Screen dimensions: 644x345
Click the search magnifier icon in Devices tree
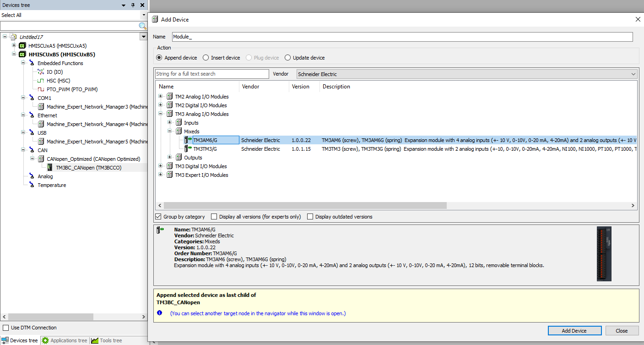tap(143, 26)
